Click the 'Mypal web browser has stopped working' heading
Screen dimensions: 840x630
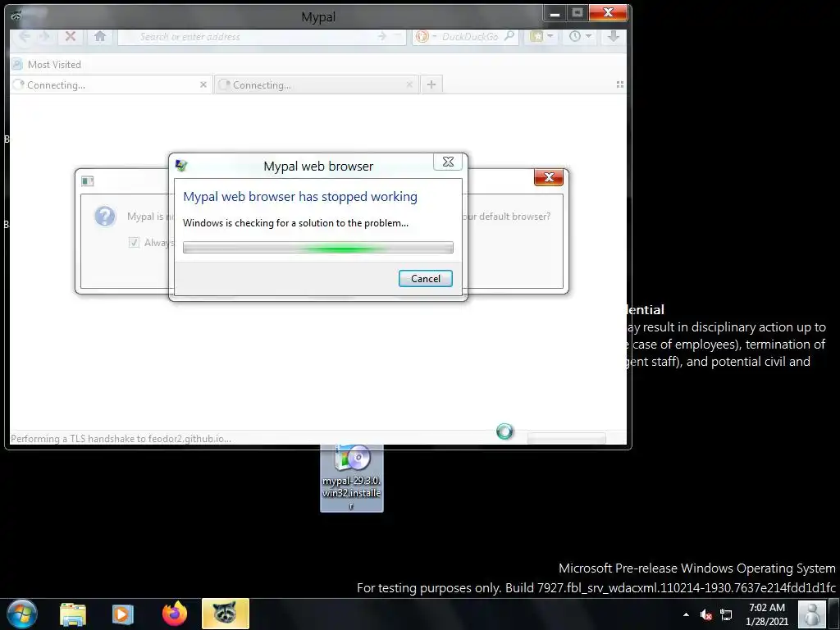tap(300, 197)
